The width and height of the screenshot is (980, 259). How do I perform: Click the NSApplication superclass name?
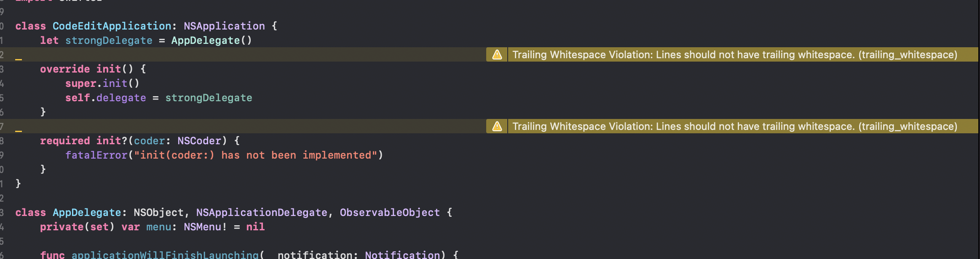click(224, 26)
